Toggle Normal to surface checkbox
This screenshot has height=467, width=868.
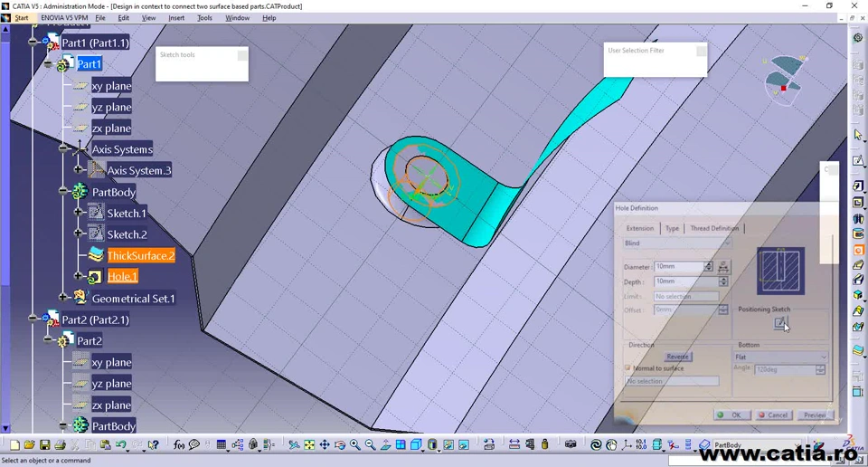point(627,367)
